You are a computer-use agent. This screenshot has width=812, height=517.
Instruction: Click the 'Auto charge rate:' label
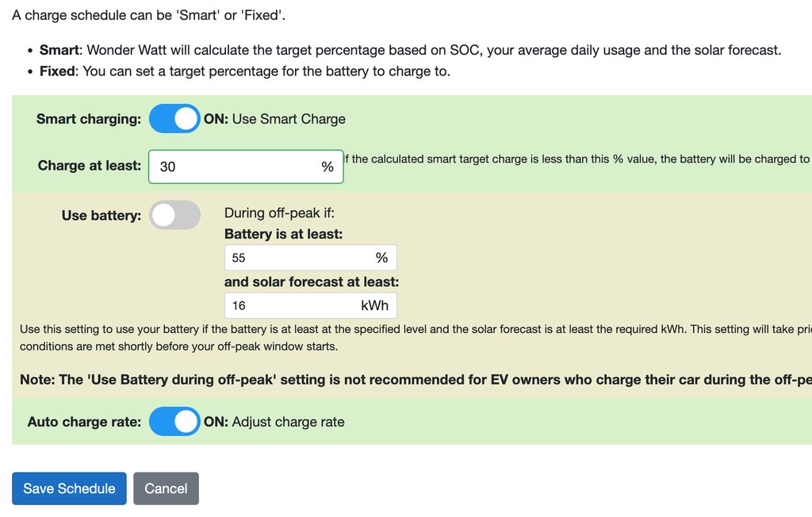tap(84, 422)
